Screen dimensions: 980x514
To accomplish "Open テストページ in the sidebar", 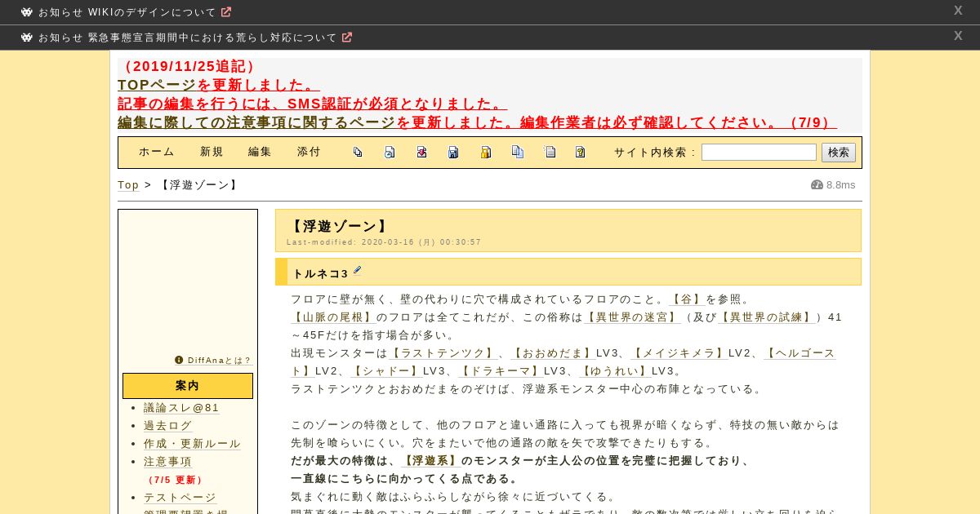I will pos(180,498).
